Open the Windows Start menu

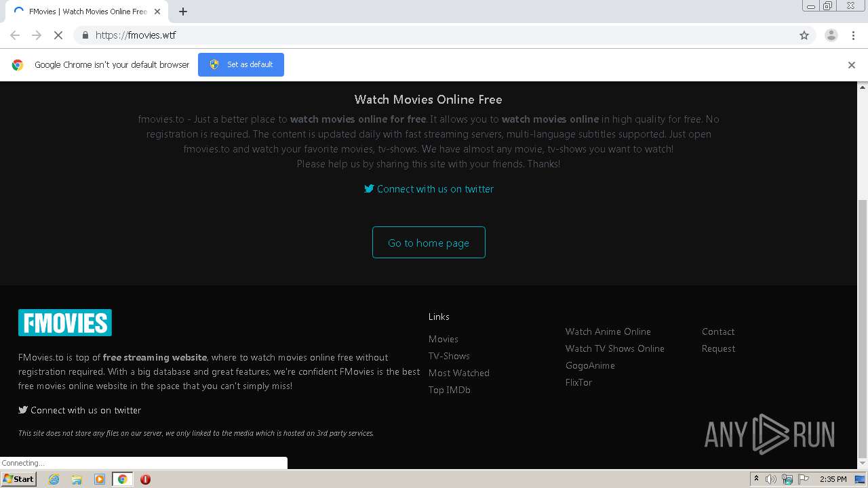tap(18, 479)
